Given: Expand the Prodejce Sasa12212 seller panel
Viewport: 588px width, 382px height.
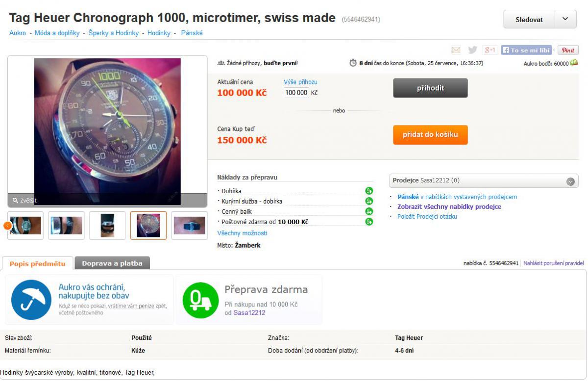Looking at the screenshot, I should coord(570,181).
